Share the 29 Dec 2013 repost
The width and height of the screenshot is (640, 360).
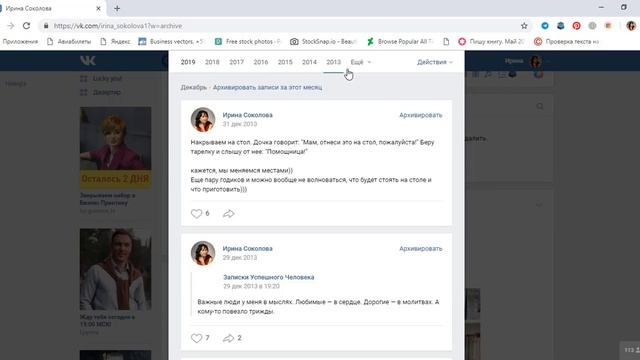click(x=229, y=338)
